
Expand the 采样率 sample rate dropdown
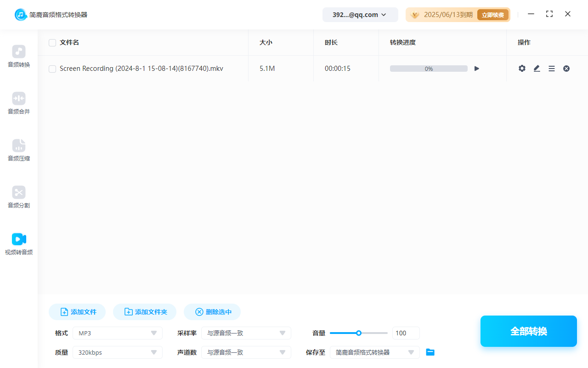click(x=246, y=333)
